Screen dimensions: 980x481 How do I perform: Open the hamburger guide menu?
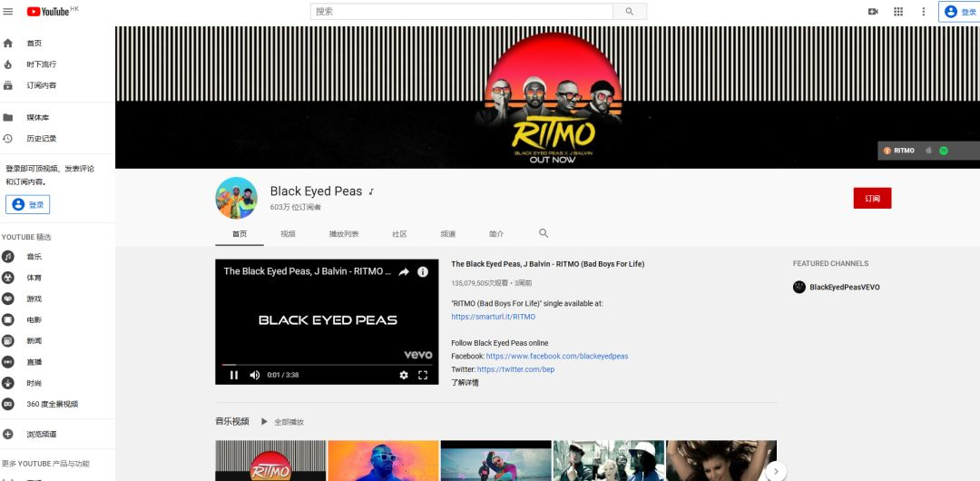pyautogui.click(x=8, y=11)
